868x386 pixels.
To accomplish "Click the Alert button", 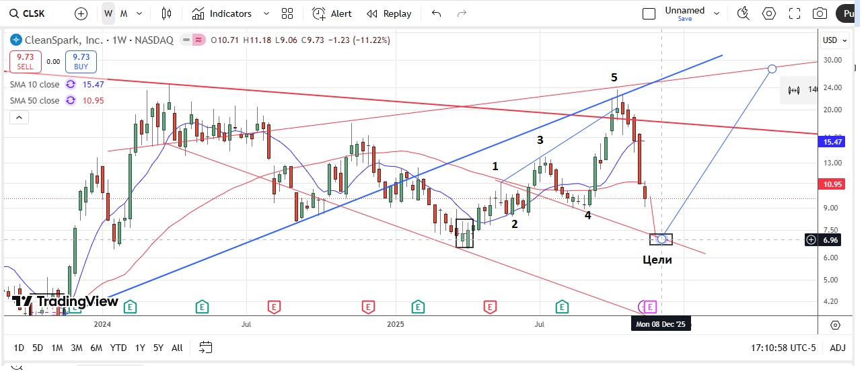I will (x=332, y=13).
